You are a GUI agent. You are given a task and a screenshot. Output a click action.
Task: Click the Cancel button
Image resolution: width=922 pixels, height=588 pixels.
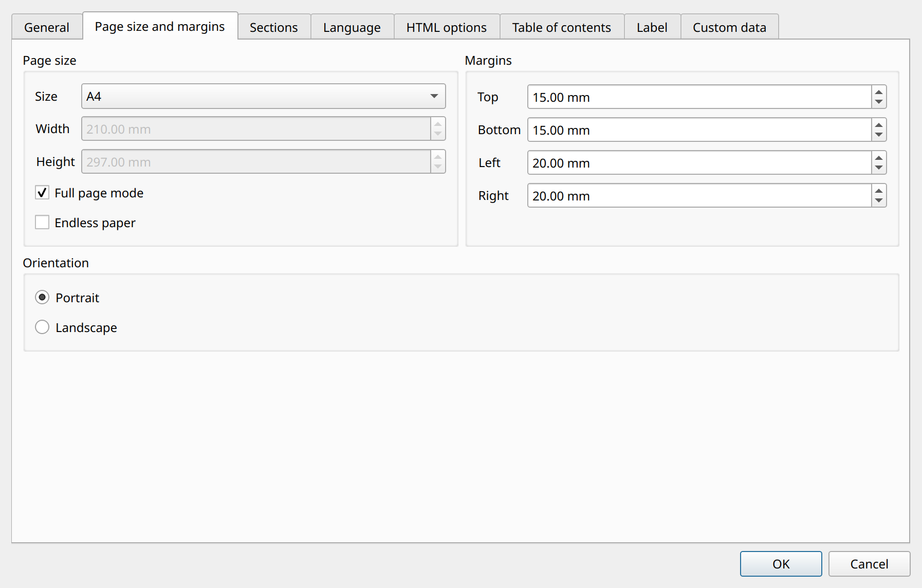click(x=869, y=564)
